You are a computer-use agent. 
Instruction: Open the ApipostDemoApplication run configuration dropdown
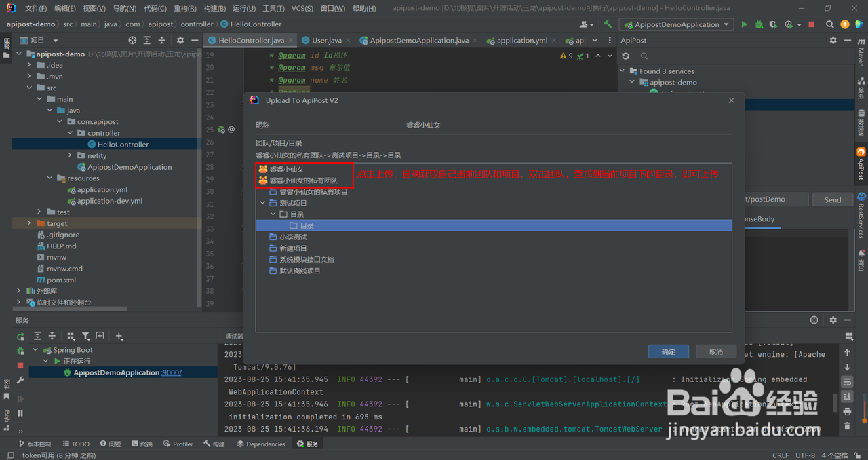coord(676,24)
